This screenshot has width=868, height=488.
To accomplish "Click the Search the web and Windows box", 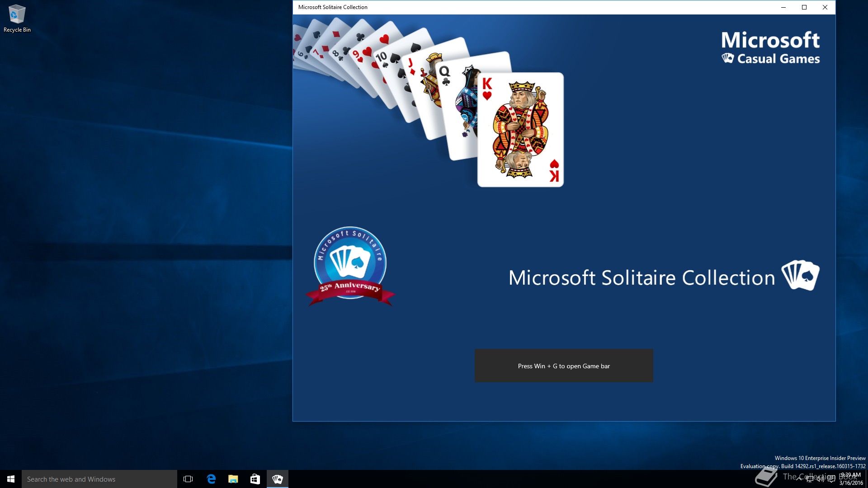I will tap(99, 479).
